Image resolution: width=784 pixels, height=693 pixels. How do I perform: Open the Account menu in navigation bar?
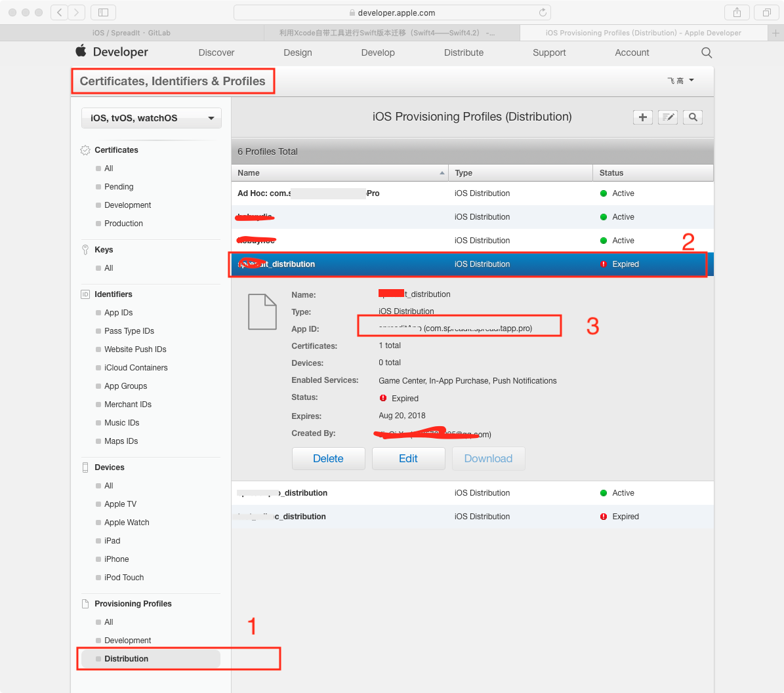pyautogui.click(x=632, y=52)
